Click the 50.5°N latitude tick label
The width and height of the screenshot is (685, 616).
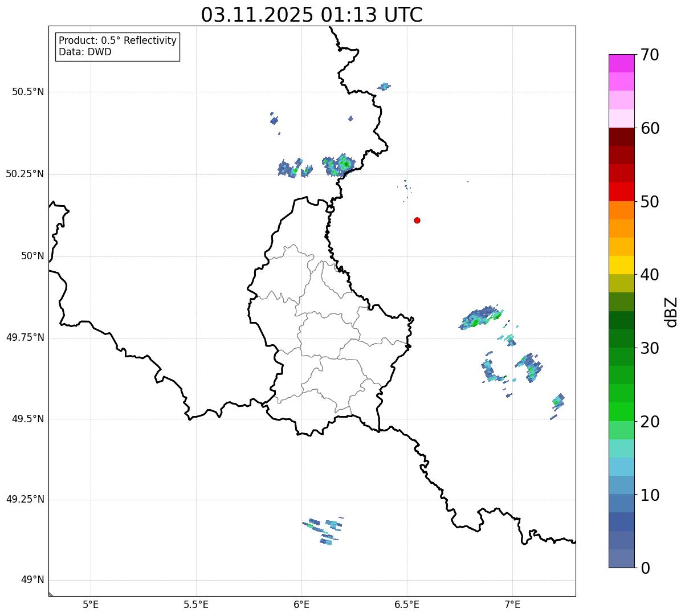(x=27, y=92)
